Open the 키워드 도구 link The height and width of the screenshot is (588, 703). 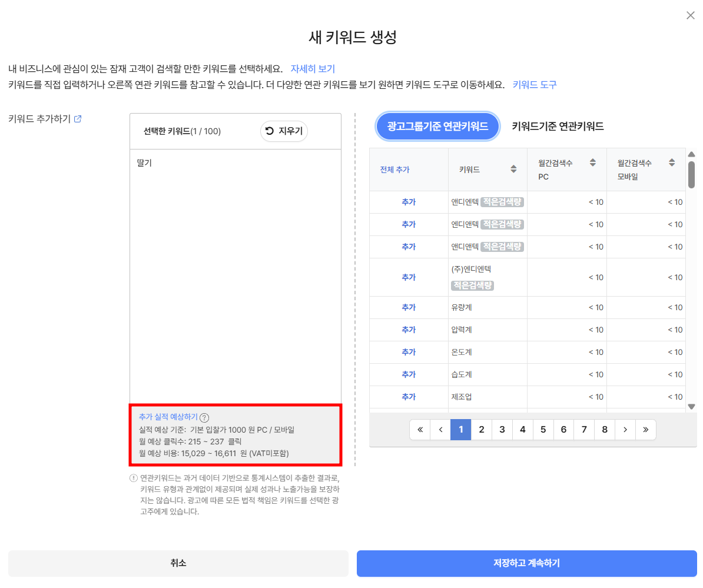coord(535,85)
